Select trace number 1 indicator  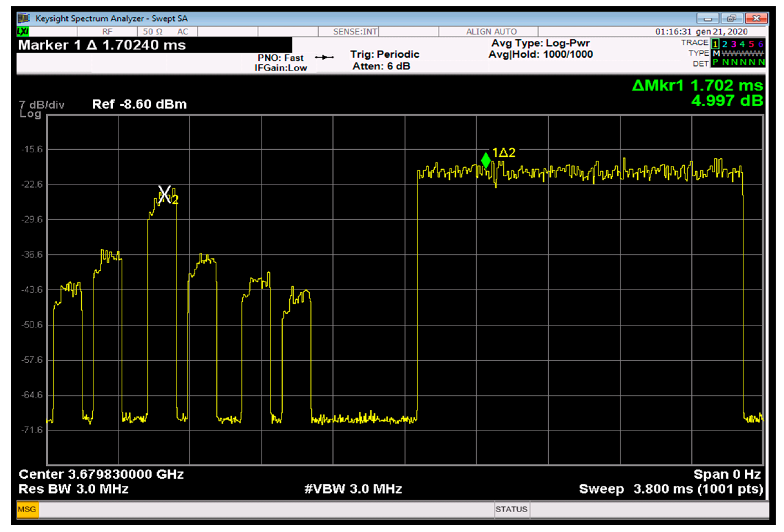tap(715, 44)
